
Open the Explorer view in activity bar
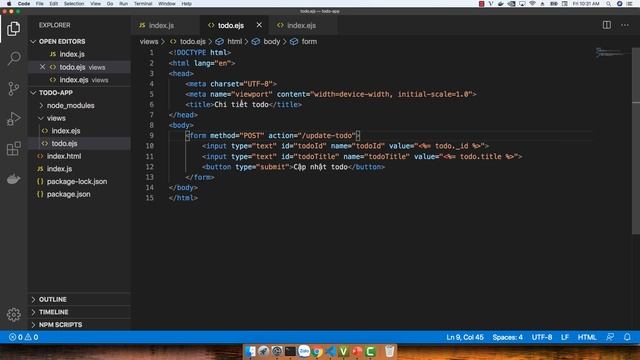[13, 29]
